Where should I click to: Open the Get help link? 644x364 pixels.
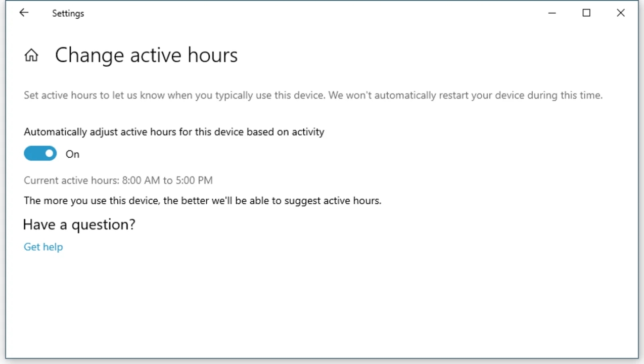(43, 247)
